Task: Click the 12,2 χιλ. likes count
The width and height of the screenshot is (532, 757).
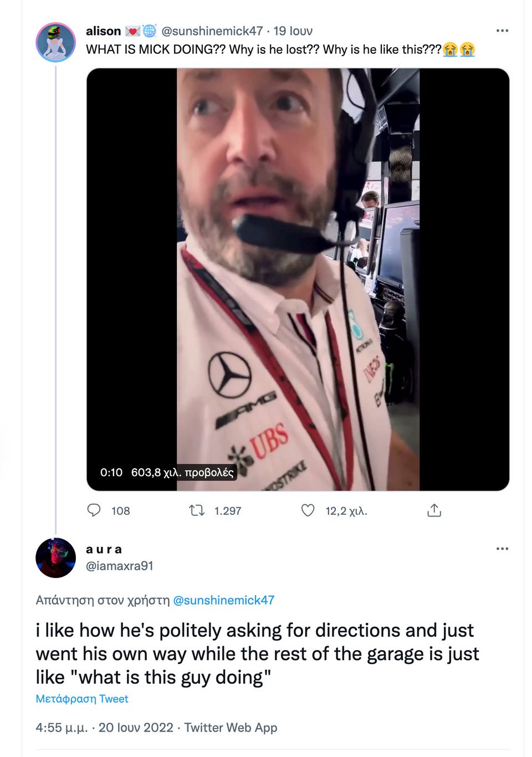Action: 346,511
